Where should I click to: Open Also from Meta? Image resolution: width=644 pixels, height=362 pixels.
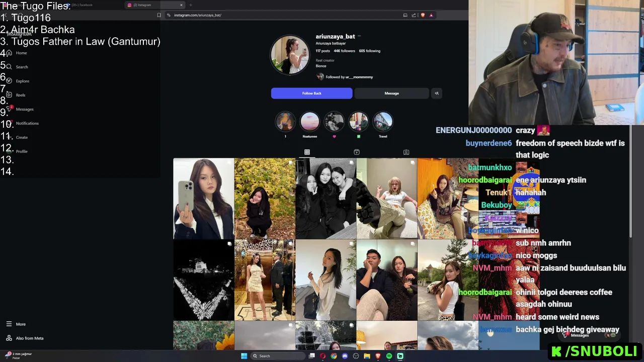tap(25, 338)
